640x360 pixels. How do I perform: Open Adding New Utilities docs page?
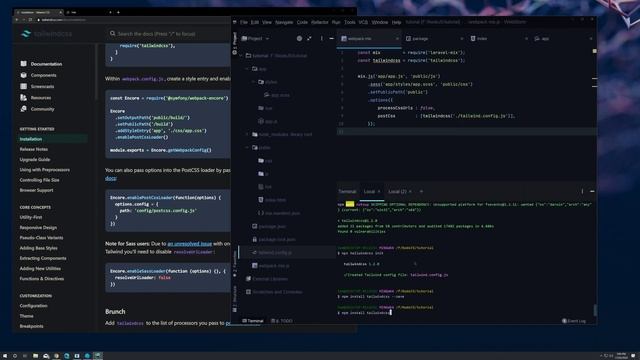point(40,269)
